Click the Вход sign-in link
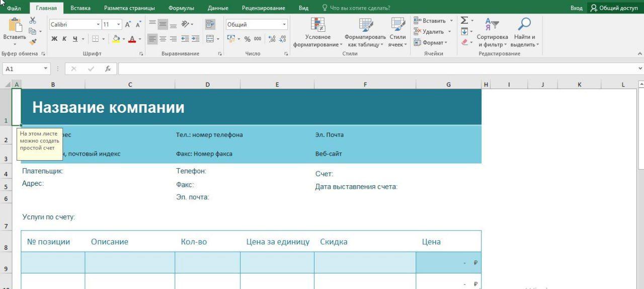 577,8
